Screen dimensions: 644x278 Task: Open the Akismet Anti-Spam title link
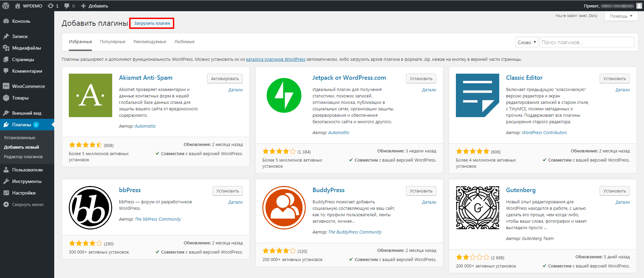pos(146,78)
